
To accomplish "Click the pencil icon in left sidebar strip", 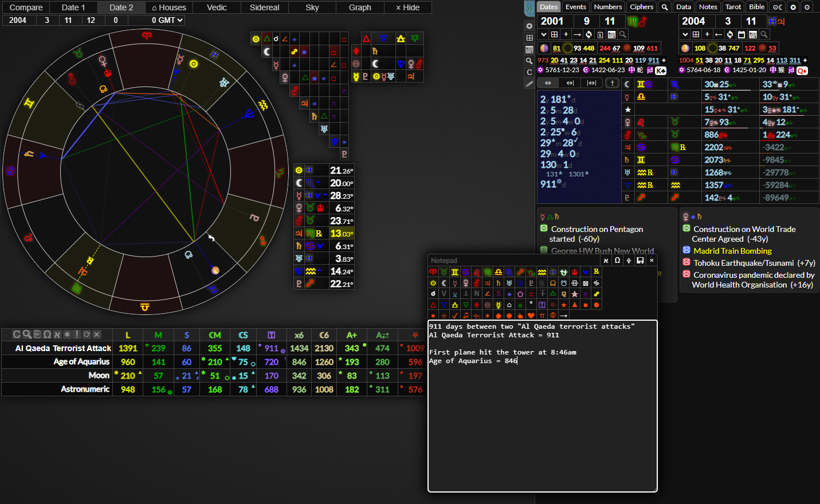I will [x=529, y=84].
